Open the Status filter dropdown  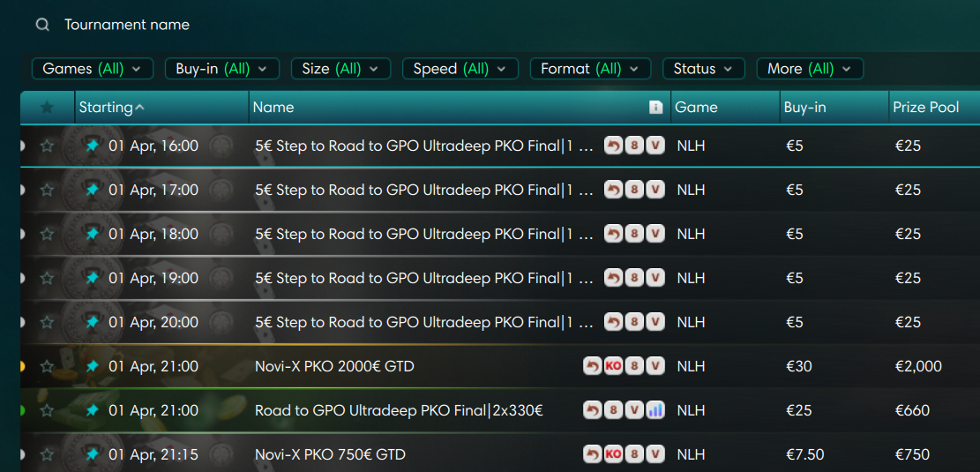tap(703, 69)
